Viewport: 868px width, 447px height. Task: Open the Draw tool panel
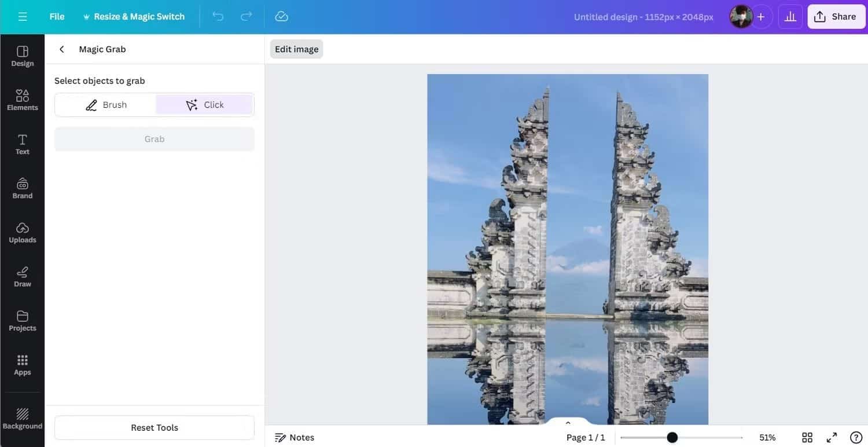pos(23,276)
